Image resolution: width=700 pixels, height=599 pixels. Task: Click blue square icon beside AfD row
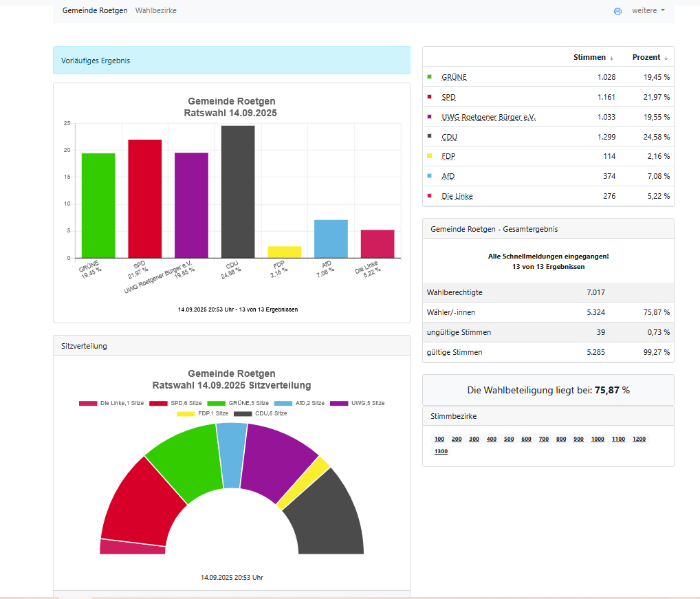[430, 176]
